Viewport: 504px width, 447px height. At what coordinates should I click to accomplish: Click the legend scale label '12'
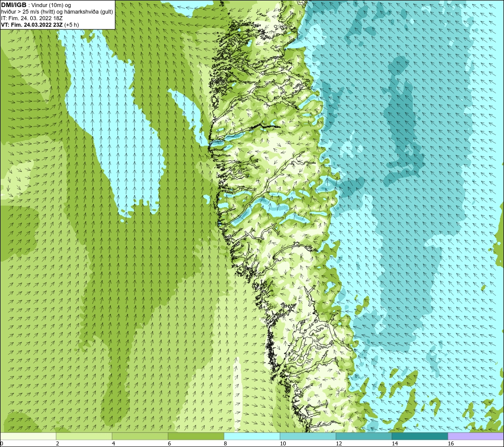(x=339, y=443)
